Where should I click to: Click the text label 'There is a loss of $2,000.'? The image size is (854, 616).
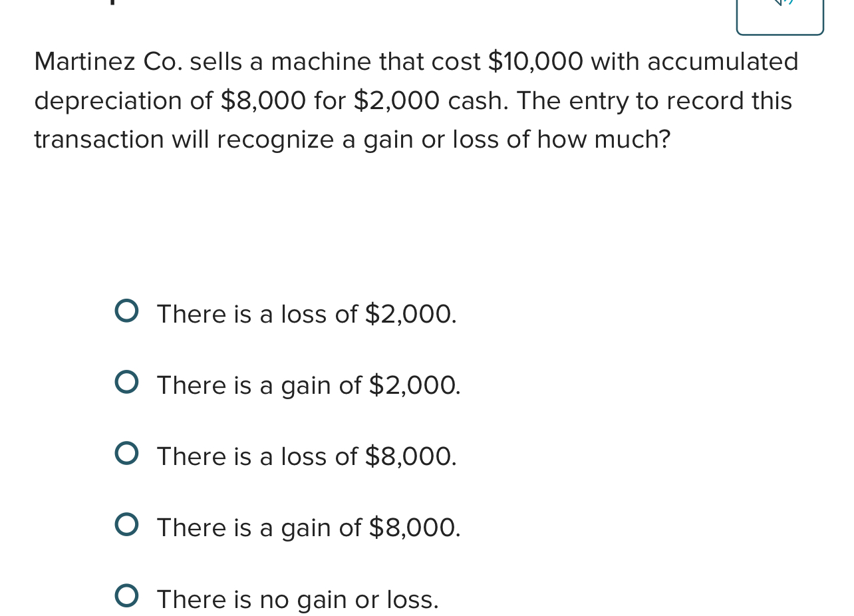coord(306,314)
